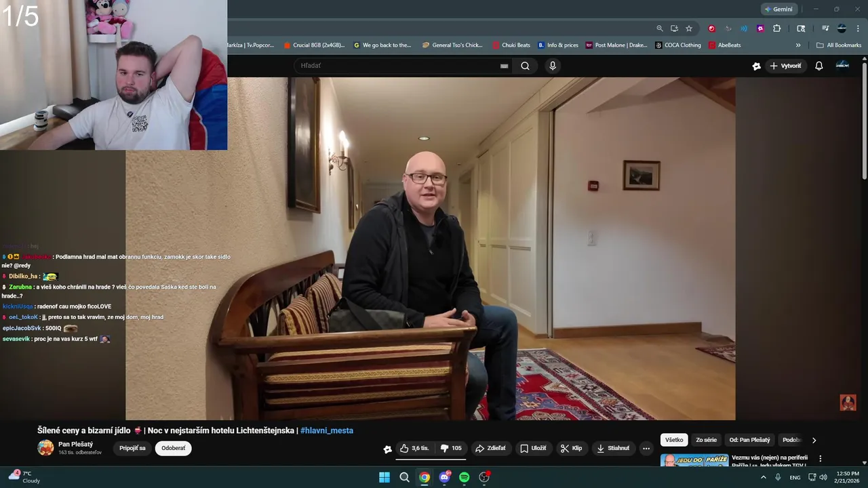
Task: Click Stiahnuť to download video
Action: (613, 448)
